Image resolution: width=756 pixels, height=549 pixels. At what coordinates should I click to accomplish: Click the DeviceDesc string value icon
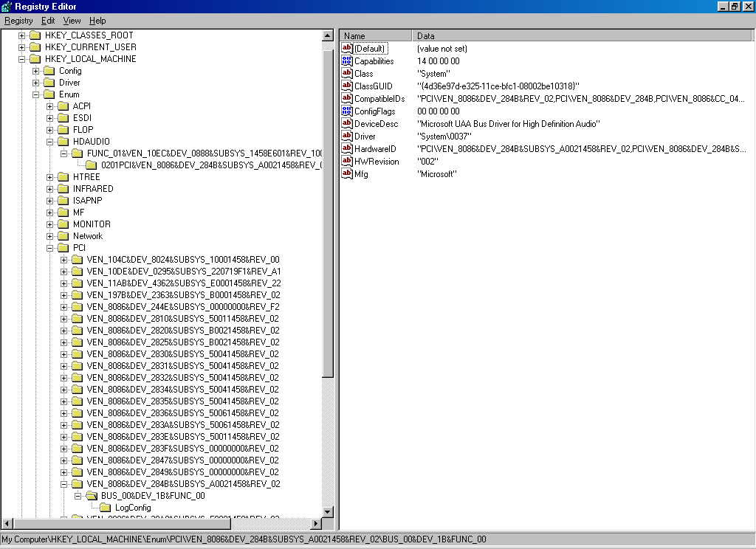point(347,123)
